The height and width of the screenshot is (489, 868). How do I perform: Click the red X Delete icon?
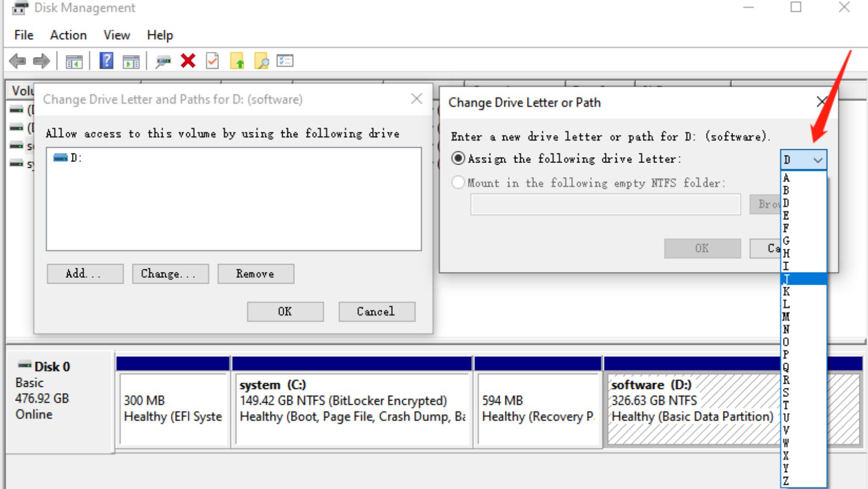pyautogui.click(x=188, y=61)
